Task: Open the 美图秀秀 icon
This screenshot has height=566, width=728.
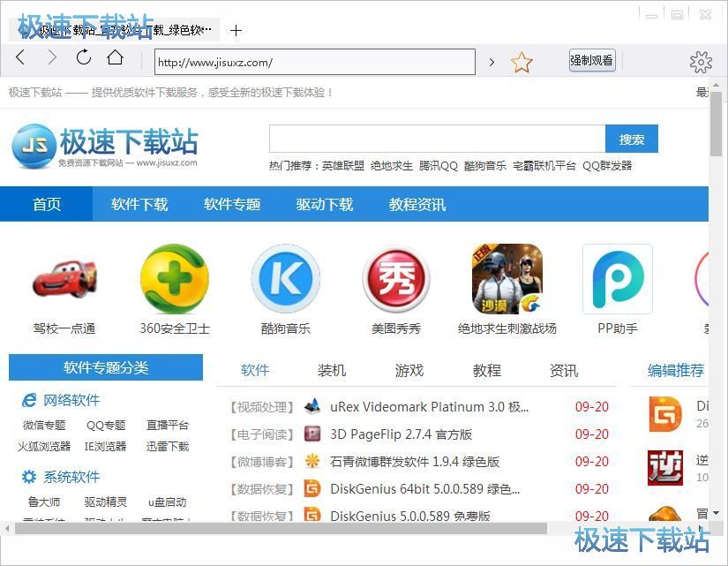Action: (x=396, y=280)
